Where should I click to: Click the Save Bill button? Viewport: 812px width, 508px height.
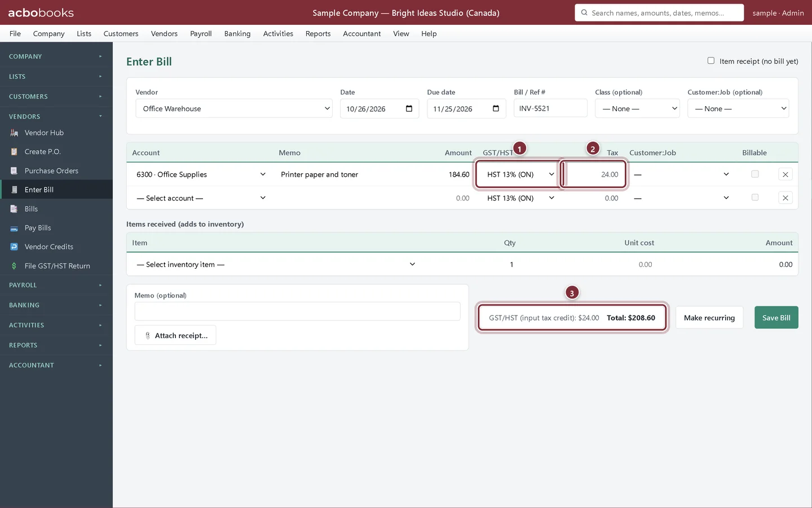776,318
